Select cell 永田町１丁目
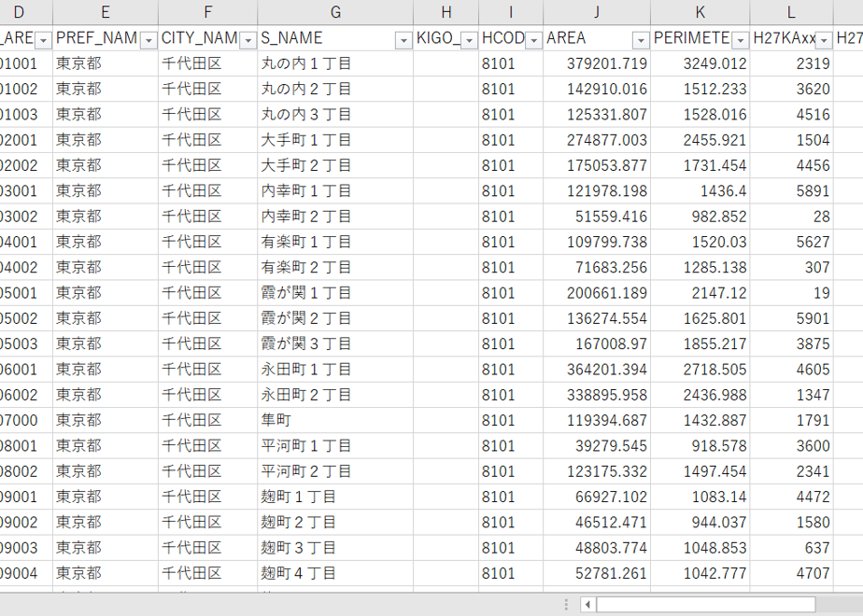Image resolution: width=863 pixels, height=616 pixels. coord(335,369)
